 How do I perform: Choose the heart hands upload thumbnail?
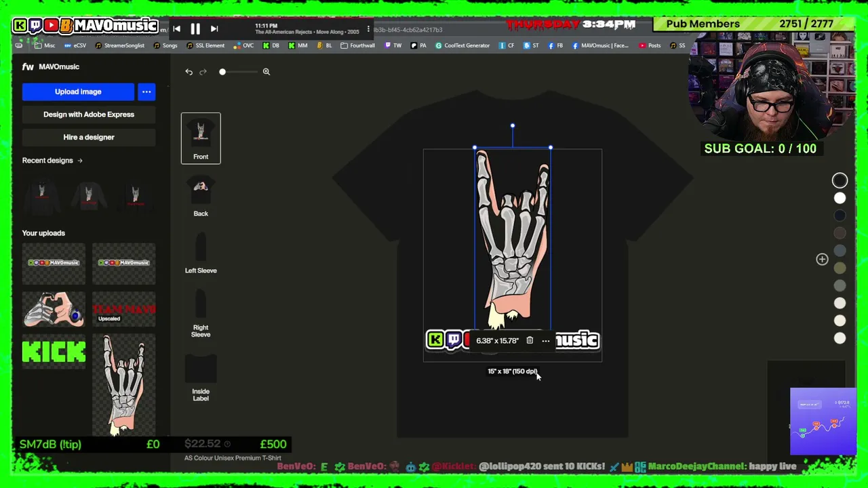(x=54, y=309)
